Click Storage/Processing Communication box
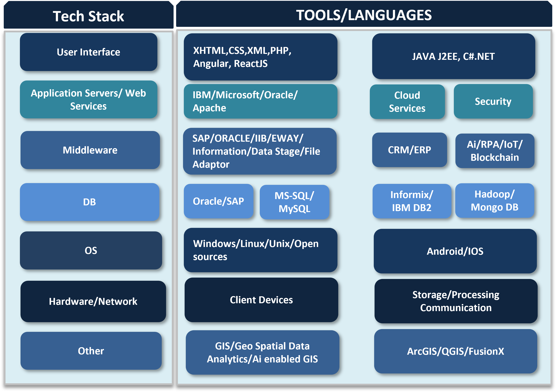556x392 pixels. click(x=456, y=301)
